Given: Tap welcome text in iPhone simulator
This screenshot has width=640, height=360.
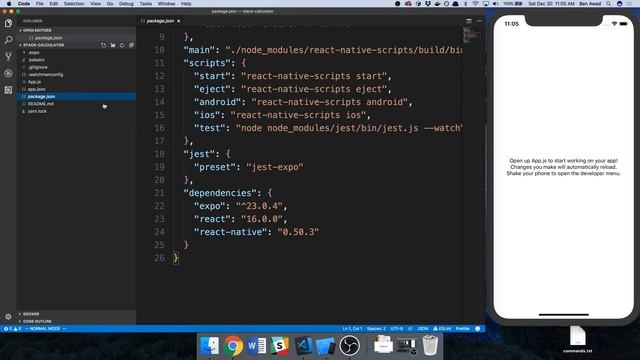Looking at the screenshot, I should coord(563,167).
